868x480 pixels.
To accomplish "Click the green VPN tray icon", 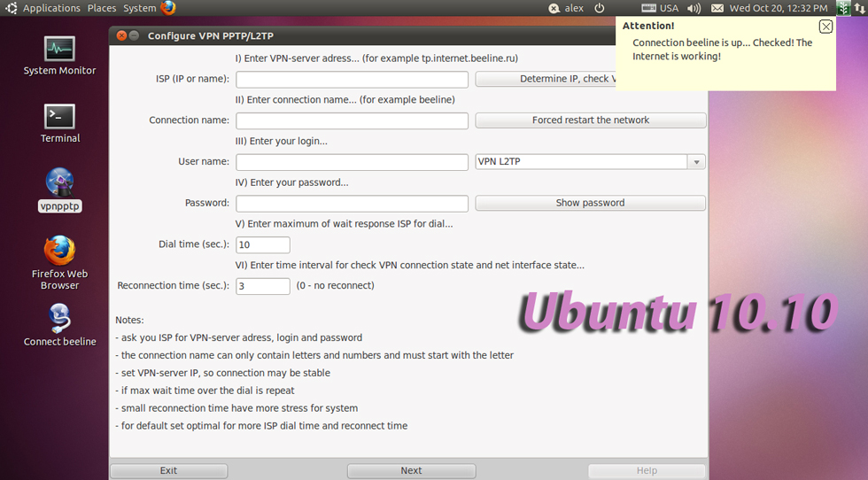I will pos(843,8).
